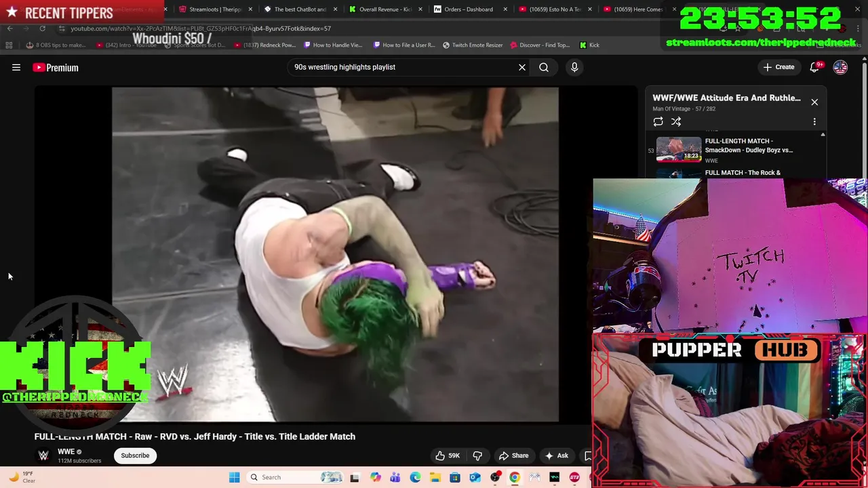Switch to Google Chrome on the taskbar
This screenshot has width=868, height=488.
tap(515, 477)
